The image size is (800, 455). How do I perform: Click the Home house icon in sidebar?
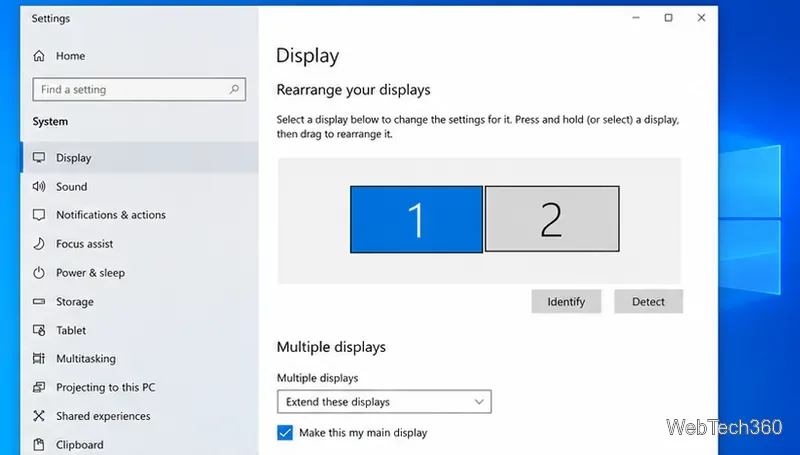39,56
